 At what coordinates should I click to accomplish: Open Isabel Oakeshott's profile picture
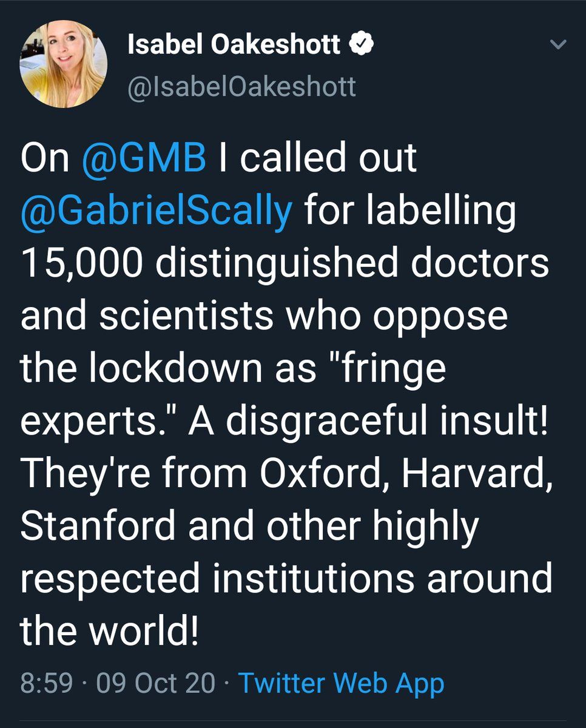(x=63, y=64)
